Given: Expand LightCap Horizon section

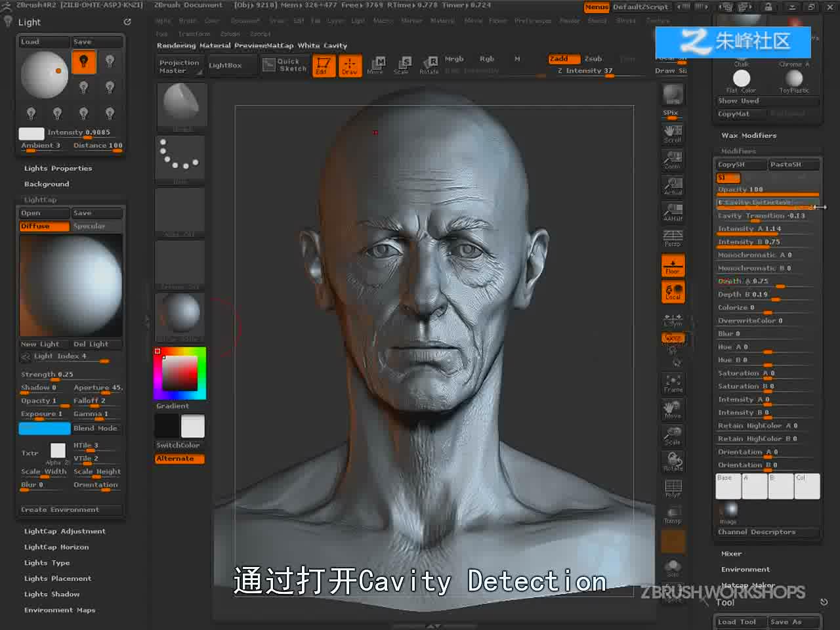Looking at the screenshot, I should point(56,547).
